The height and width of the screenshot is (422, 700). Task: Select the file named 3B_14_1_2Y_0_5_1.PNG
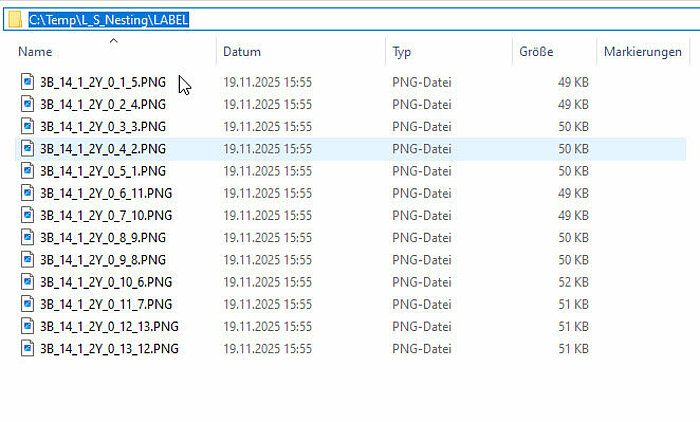pos(102,171)
